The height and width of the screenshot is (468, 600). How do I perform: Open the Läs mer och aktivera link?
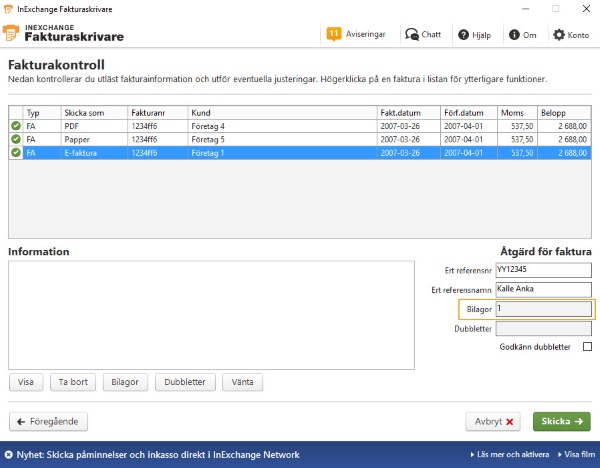510,455
